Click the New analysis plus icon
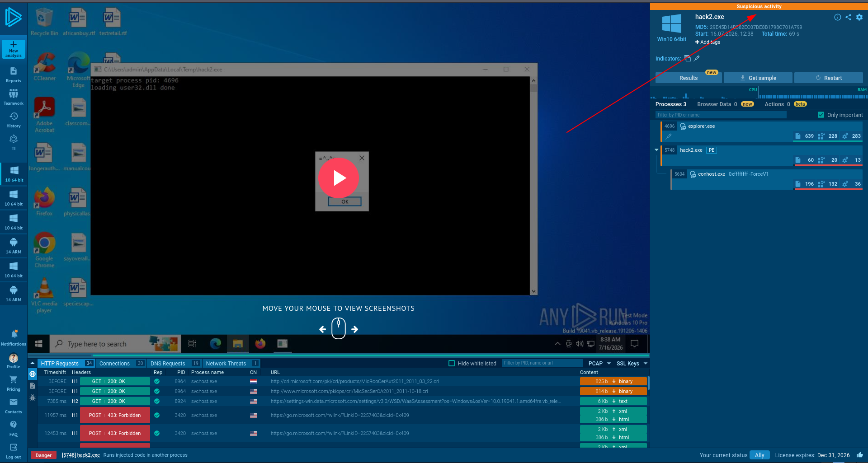Image resolution: width=868 pixels, height=463 pixels. 14,45
